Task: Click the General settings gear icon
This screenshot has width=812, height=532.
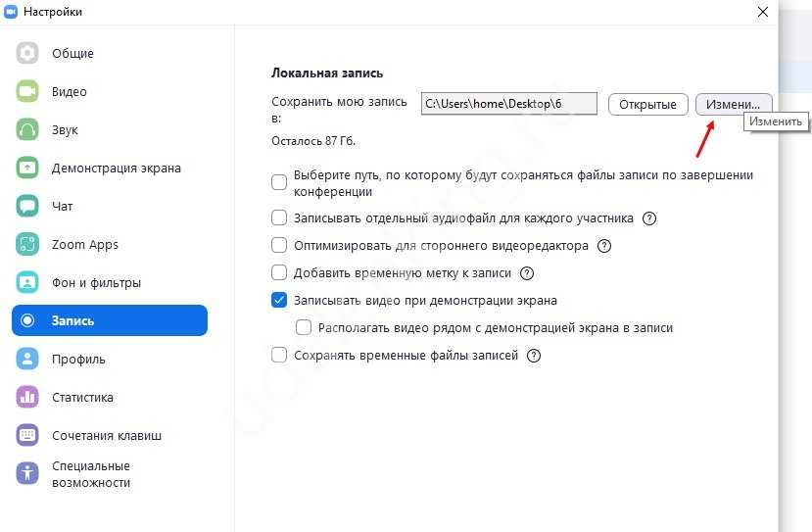Action: [27, 53]
